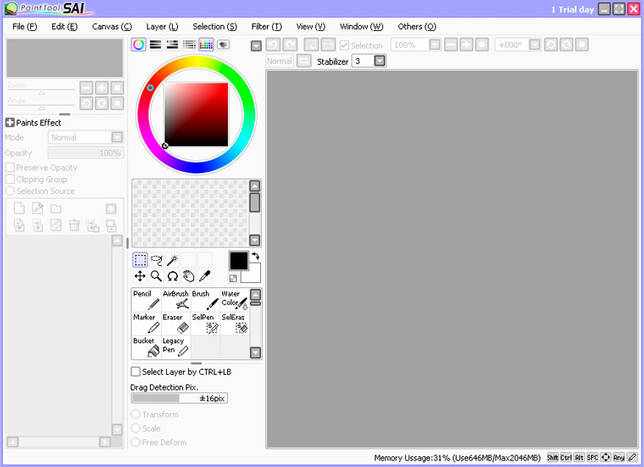Select the rectangular Selection tool
The image size is (644, 467).
[140, 260]
